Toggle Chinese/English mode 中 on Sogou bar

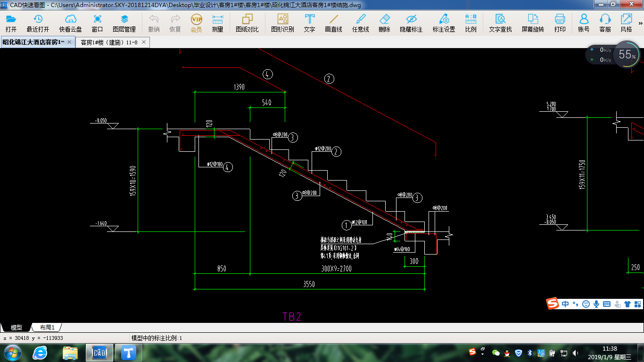[x=565, y=304]
